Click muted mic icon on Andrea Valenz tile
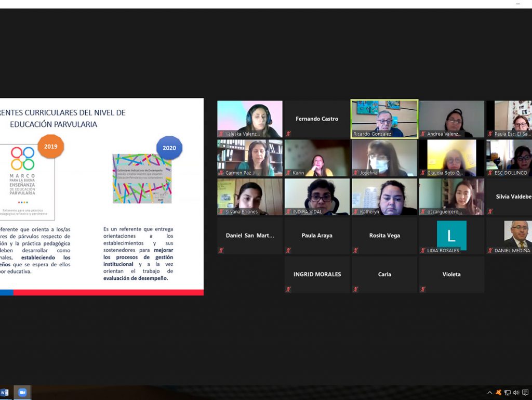The height and width of the screenshot is (400, 532). point(423,134)
